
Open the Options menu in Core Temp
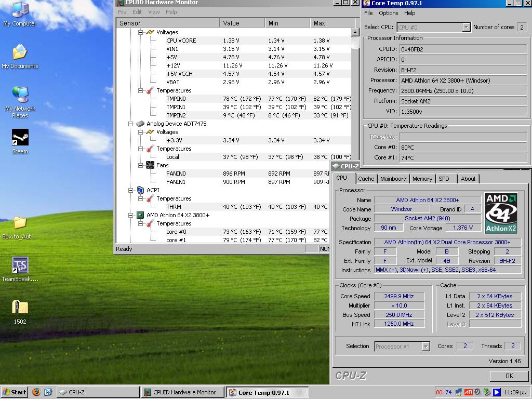[389, 13]
